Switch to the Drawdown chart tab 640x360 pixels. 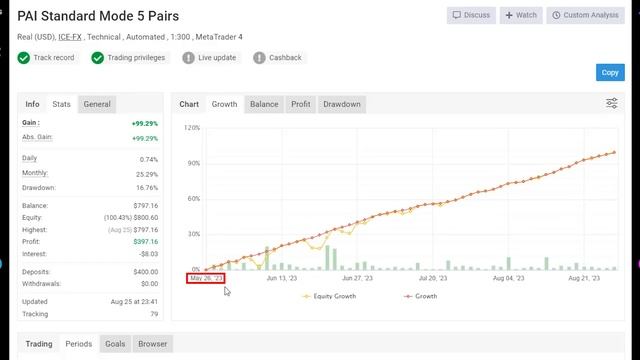pyautogui.click(x=342, y=104)
